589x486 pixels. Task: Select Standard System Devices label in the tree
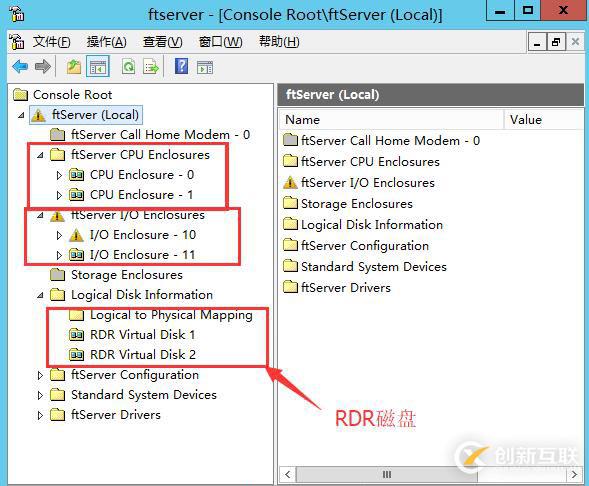[144, 395]
